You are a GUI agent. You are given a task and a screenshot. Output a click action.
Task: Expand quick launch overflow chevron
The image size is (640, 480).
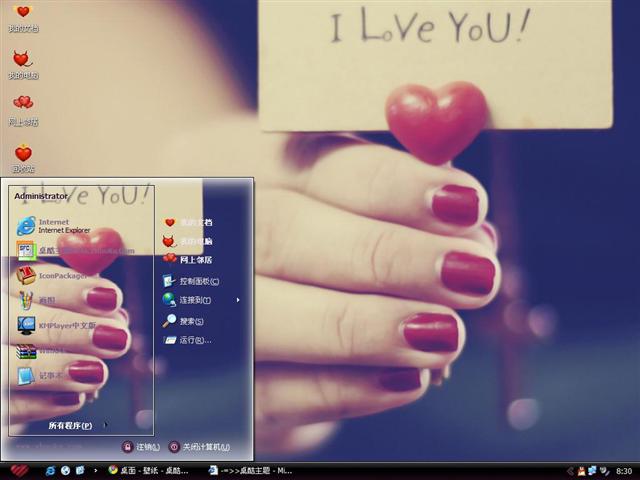96,471
